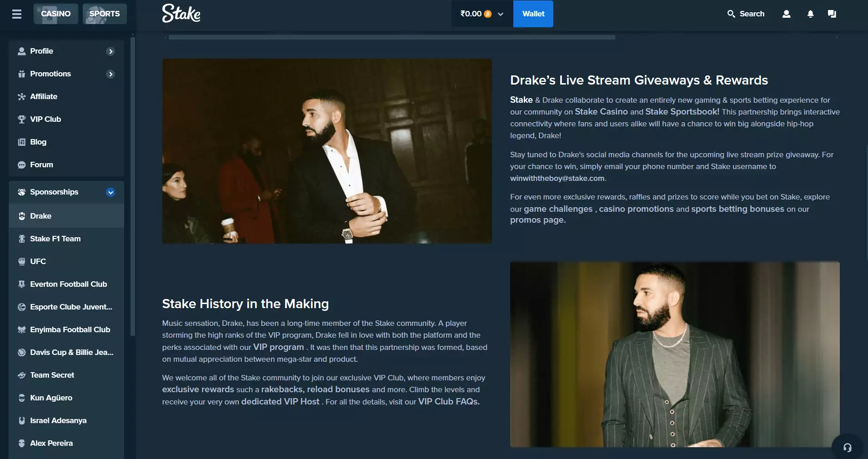Follow the Stake Casino link
Image resolution: width=868 pixels, height=459 pixels.
601,112
